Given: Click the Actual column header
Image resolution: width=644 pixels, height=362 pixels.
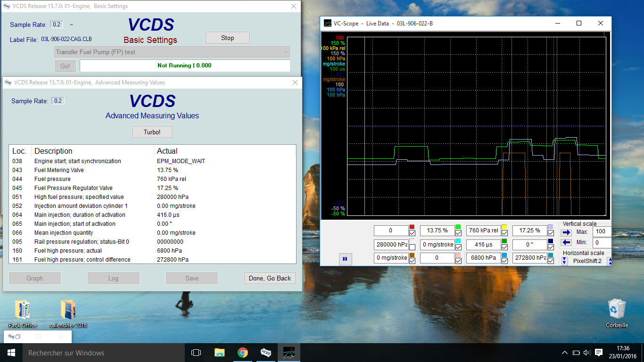Looking at the screenshot, I should click(x=225, y=151).
